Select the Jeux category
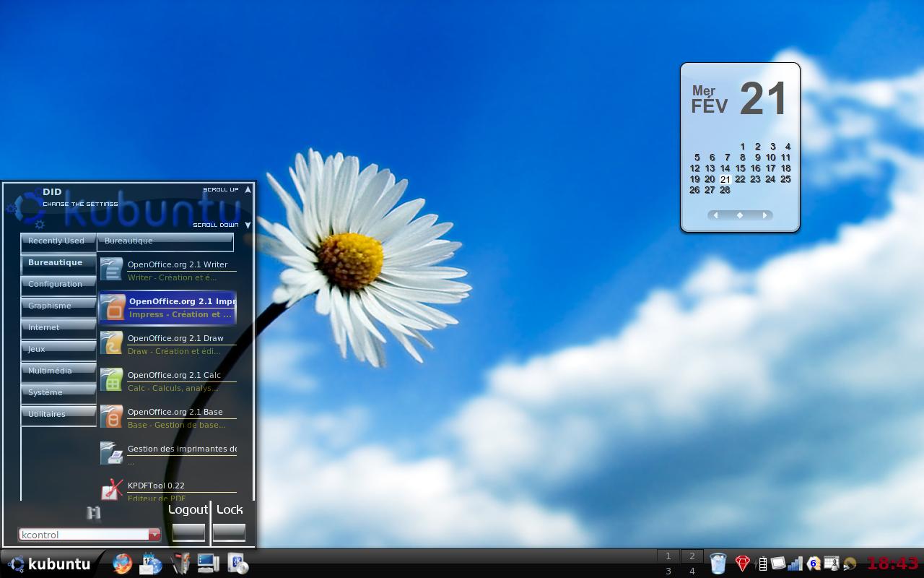 point(58,350)
